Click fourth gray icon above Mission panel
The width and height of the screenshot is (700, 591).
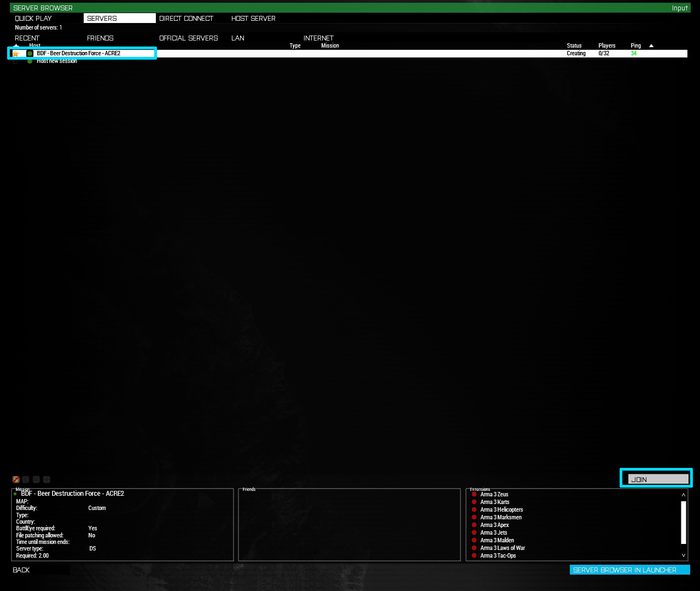pos(46,479)
